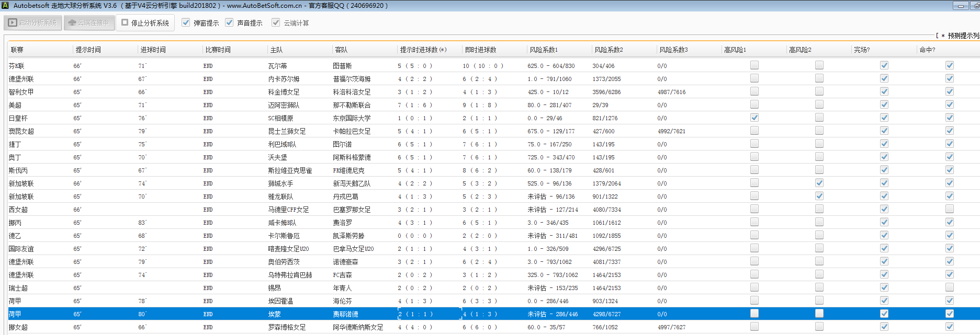The width and height of the screenshot is (980, 335).
Task: Click the 主队 column header
Action: (x=276, y=50)
